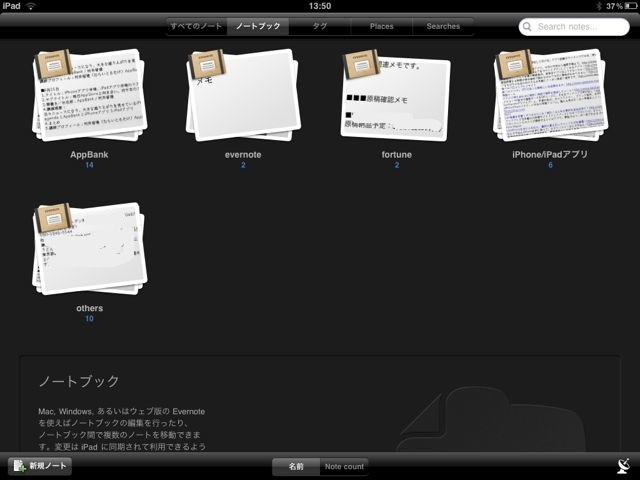Viewport: 640px width, 480px height.
Task: Tap the sync satellite dish icon
Action: [x=623, y=466]
